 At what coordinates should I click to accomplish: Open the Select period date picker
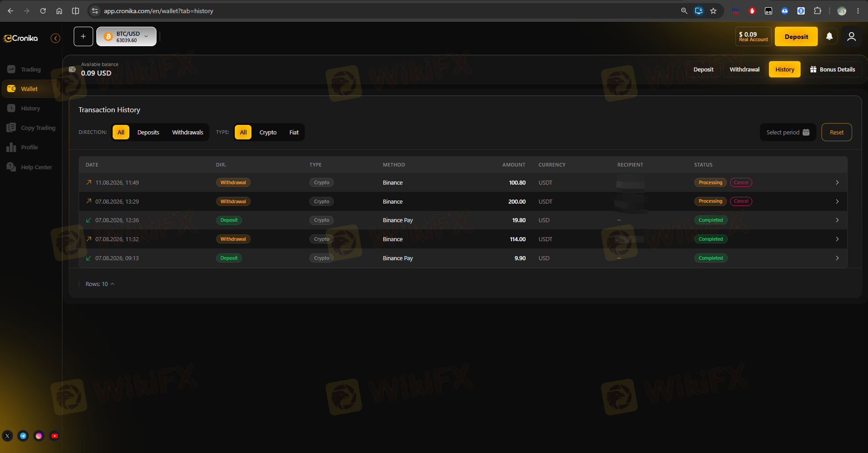click(x=788, y=132)
